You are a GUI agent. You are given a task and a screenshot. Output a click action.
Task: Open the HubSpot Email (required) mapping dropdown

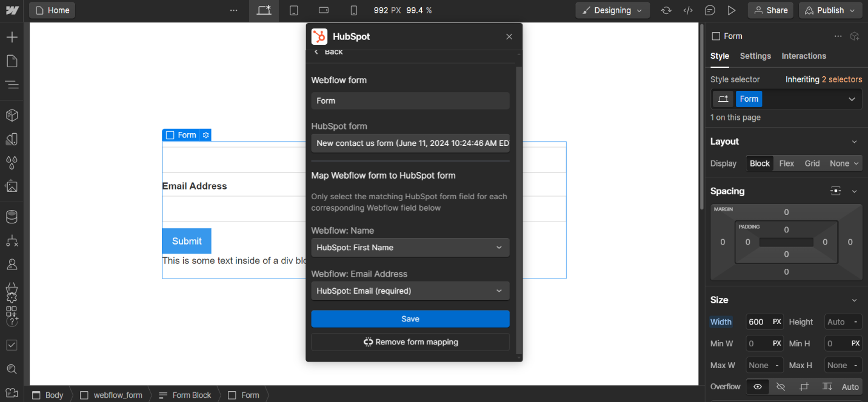click(410, 291)
